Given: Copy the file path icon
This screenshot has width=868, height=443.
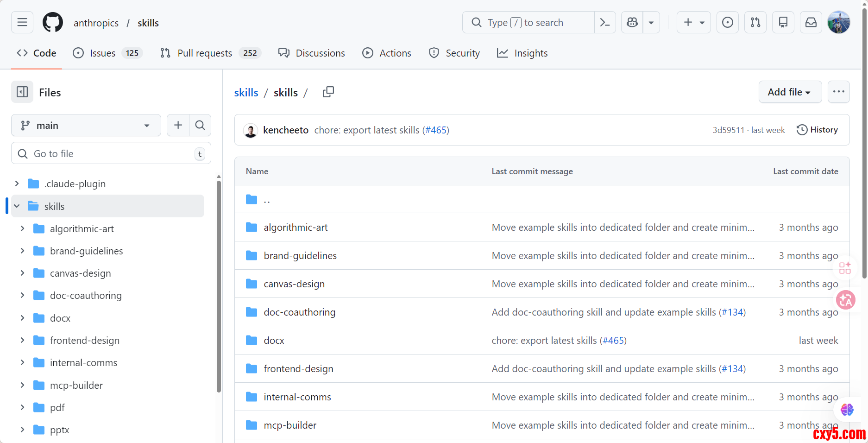Looking at the screenshot, I should 328,92.
